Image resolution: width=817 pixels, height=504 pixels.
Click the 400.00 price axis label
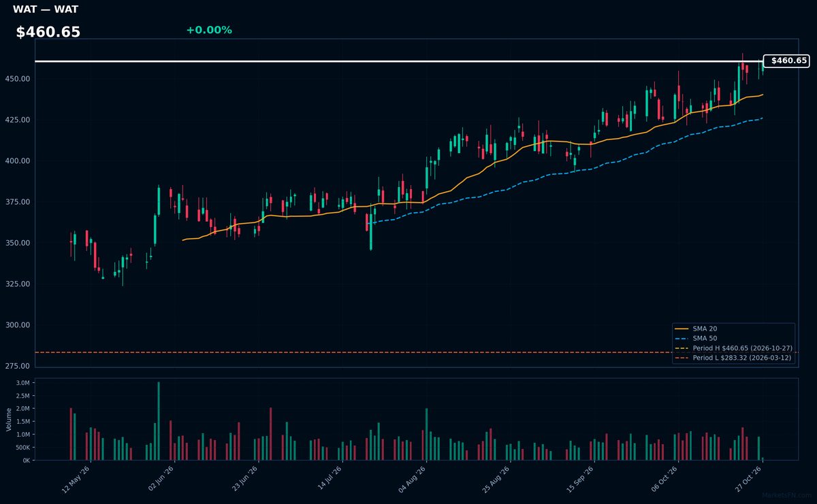18,161
